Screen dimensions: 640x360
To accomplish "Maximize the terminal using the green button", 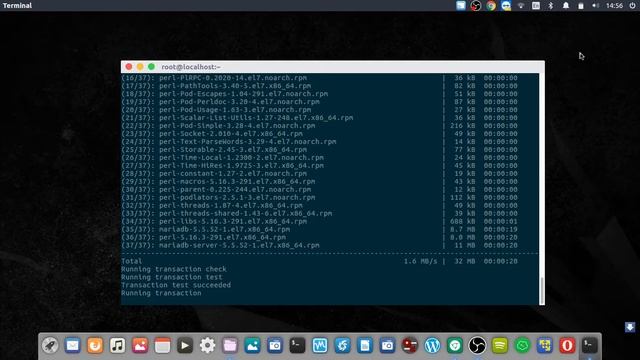I will click(151, 67).
